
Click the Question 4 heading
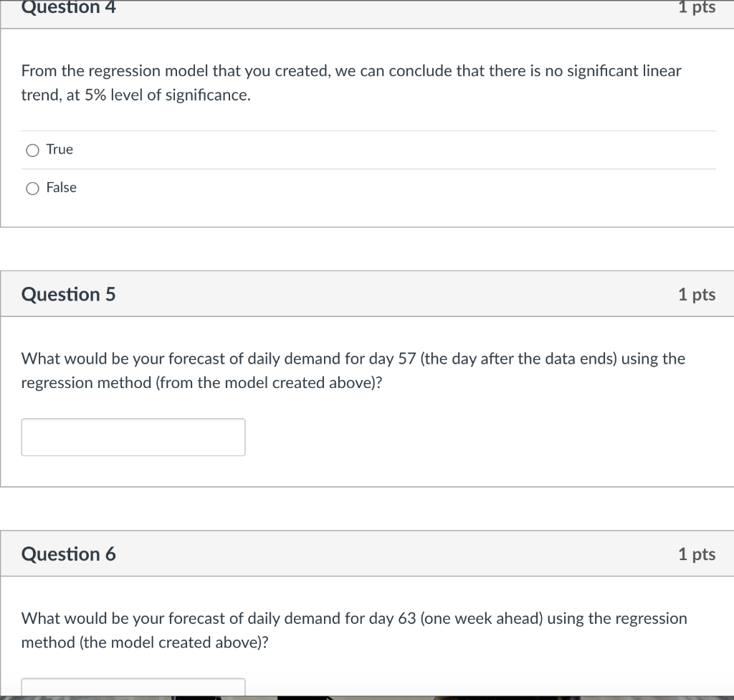point(68,7)
